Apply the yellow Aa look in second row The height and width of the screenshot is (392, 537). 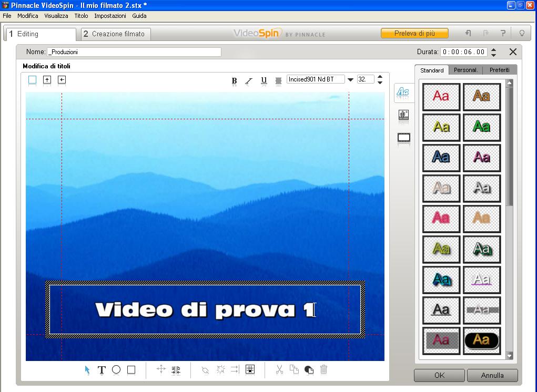(441, 127)
